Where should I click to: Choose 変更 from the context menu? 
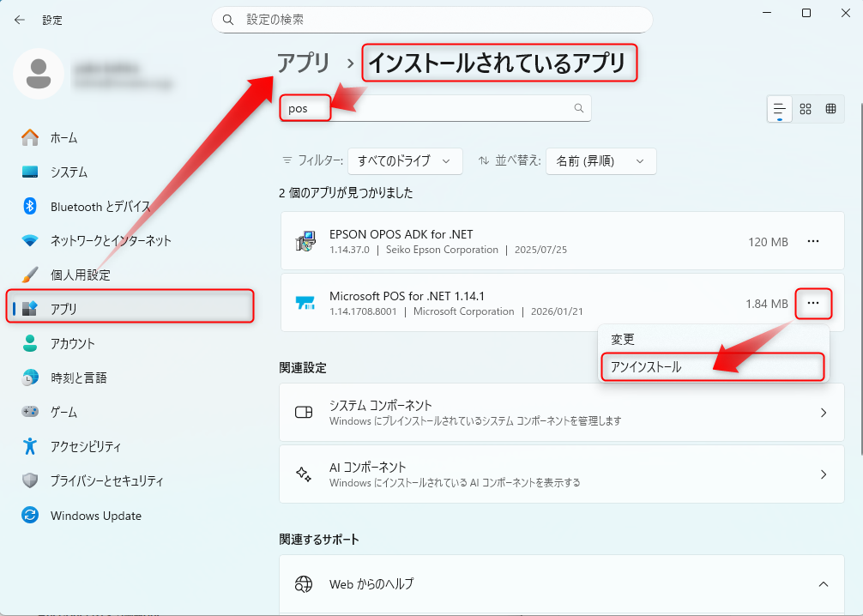point(713,339)
